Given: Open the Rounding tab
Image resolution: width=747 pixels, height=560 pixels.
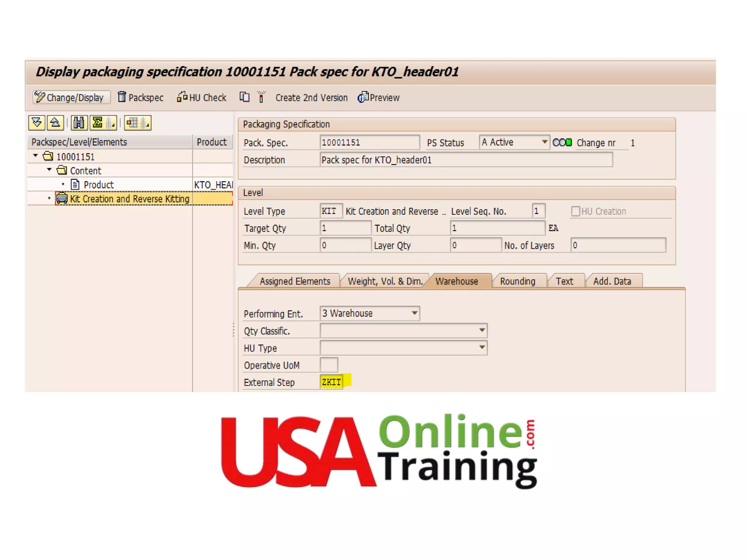Looking at the screenshot, I should tap(517, 281).
